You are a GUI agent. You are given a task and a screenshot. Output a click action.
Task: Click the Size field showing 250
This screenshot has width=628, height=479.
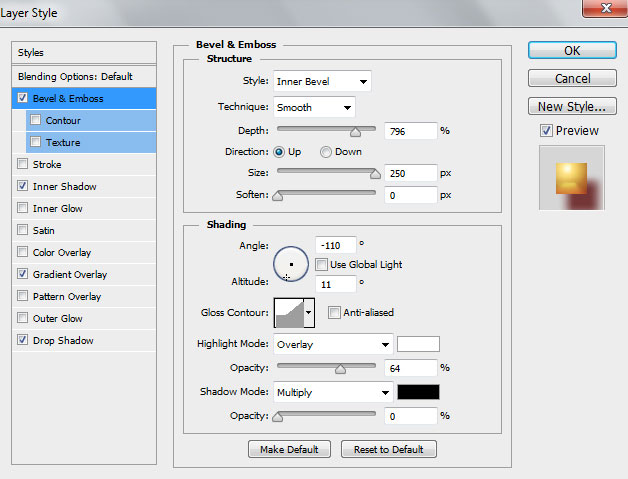point(411,173)
